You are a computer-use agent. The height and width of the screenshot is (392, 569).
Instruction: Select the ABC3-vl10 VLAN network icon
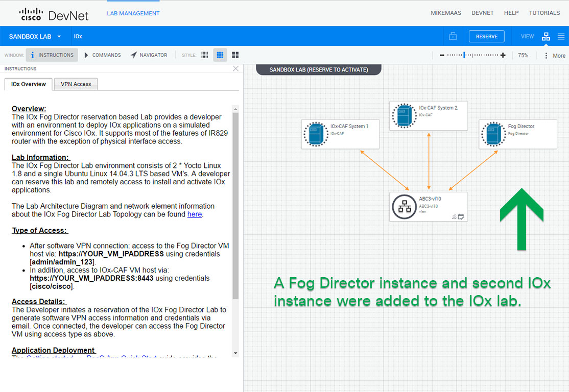point(404,207)
